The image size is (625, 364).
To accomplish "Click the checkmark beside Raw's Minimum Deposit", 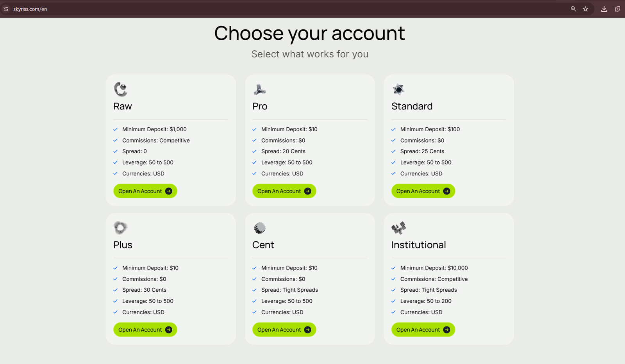I will coord(115,129).
